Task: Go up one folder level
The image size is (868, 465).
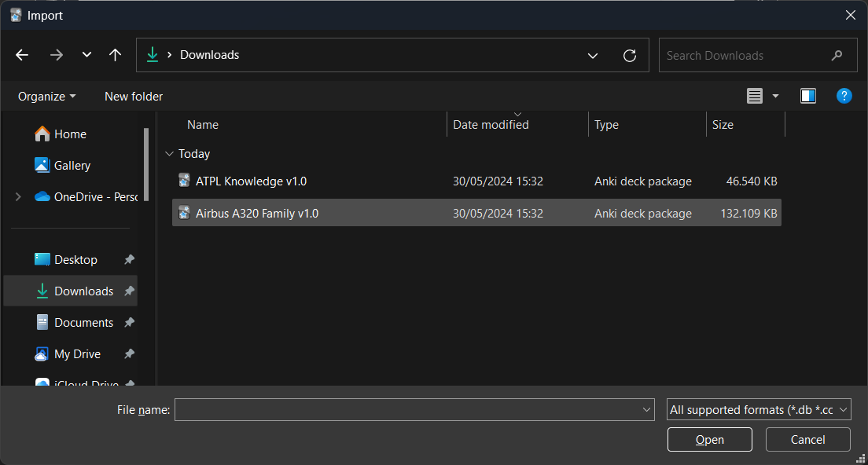Action: pos(115,55)
